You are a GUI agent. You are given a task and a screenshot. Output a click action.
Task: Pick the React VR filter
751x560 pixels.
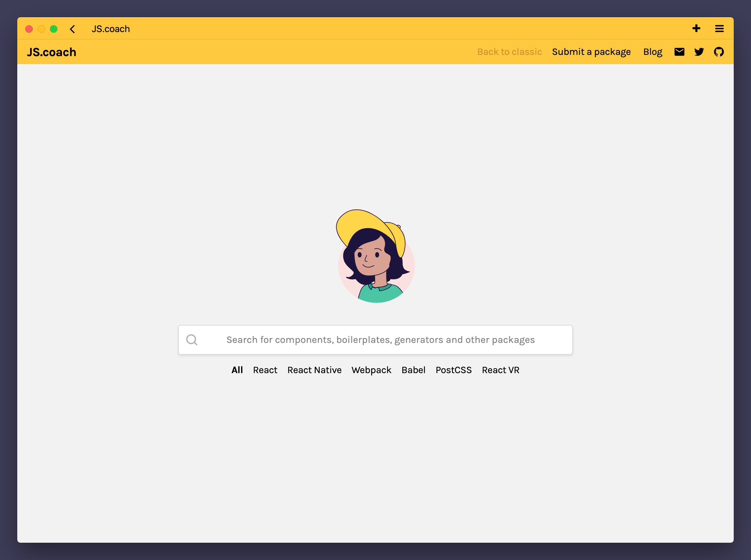pyautogui.click(x=500, y=370)
